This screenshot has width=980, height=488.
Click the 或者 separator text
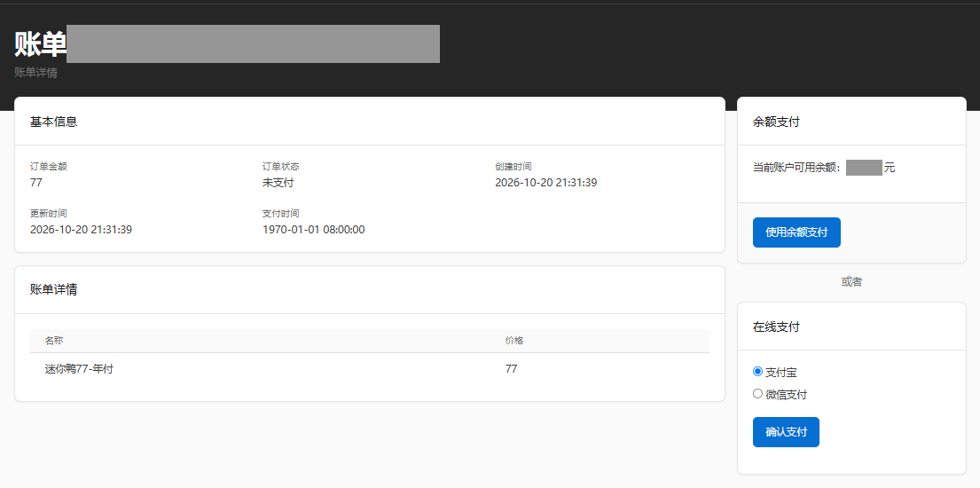click(852, 282)
